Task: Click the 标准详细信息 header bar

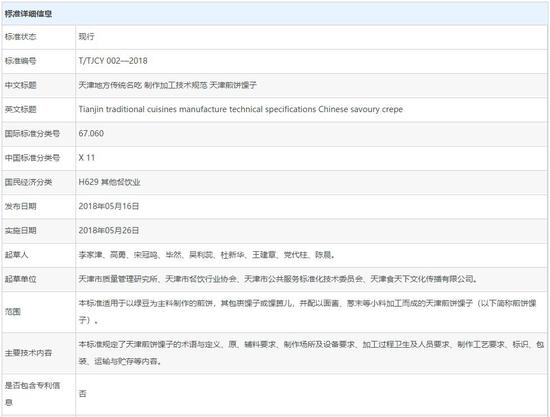Action: [274, 14]
